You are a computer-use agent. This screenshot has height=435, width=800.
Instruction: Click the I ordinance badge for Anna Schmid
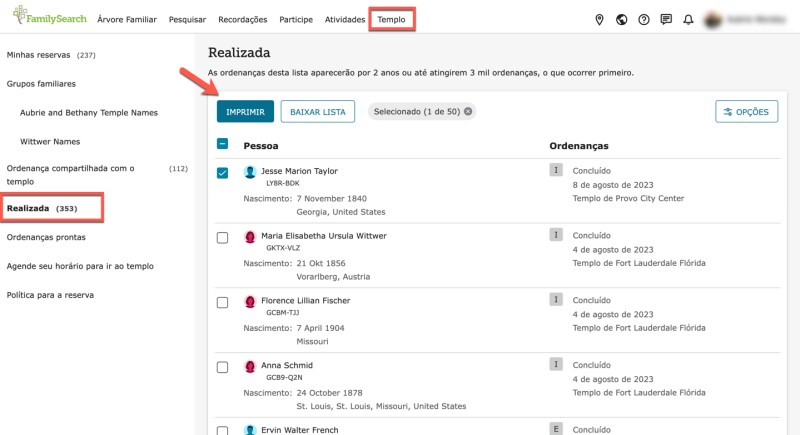point(556,364)
